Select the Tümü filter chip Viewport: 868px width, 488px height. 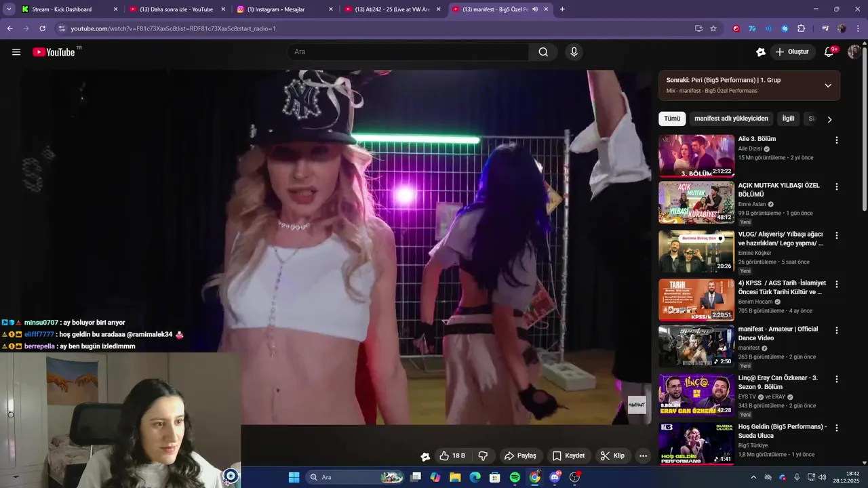pyautogui.click(x=672, y=119)
